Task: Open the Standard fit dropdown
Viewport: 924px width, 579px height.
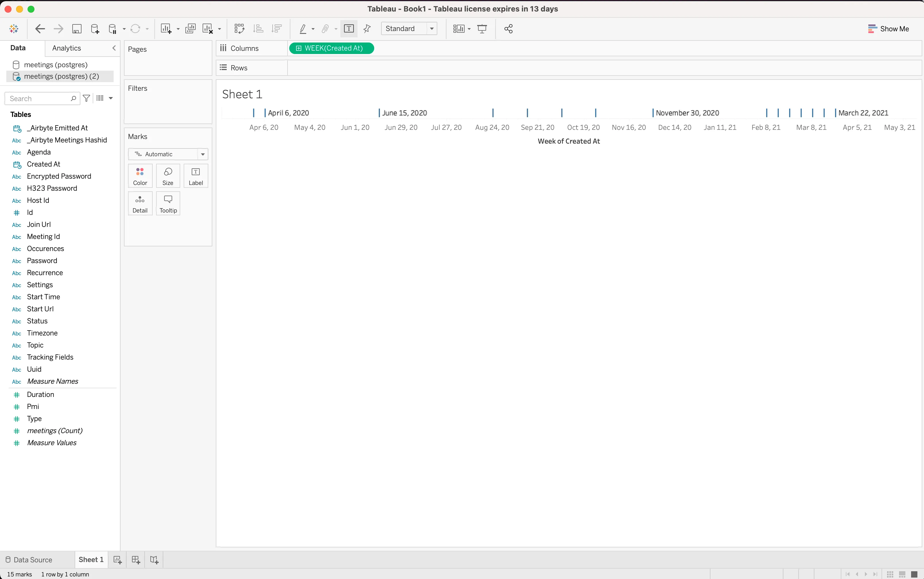Action: 409,29
